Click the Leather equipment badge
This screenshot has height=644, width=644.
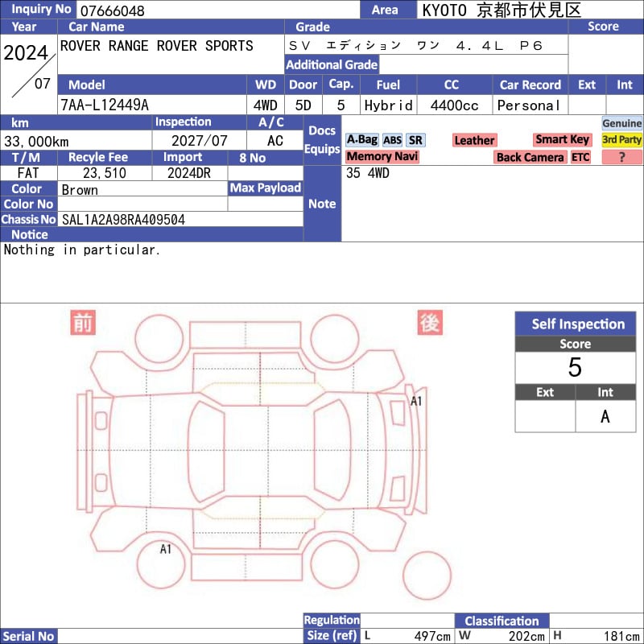pos(474,140)
